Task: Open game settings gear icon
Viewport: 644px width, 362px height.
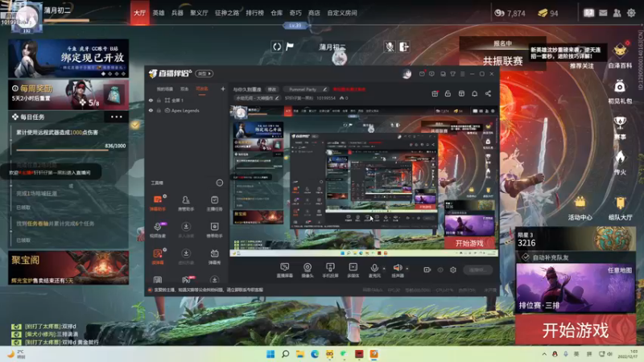Action: [631, 13]
